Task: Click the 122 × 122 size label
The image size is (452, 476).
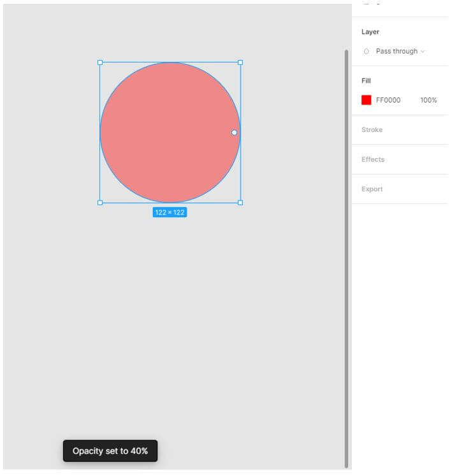Action: (170, 212)
